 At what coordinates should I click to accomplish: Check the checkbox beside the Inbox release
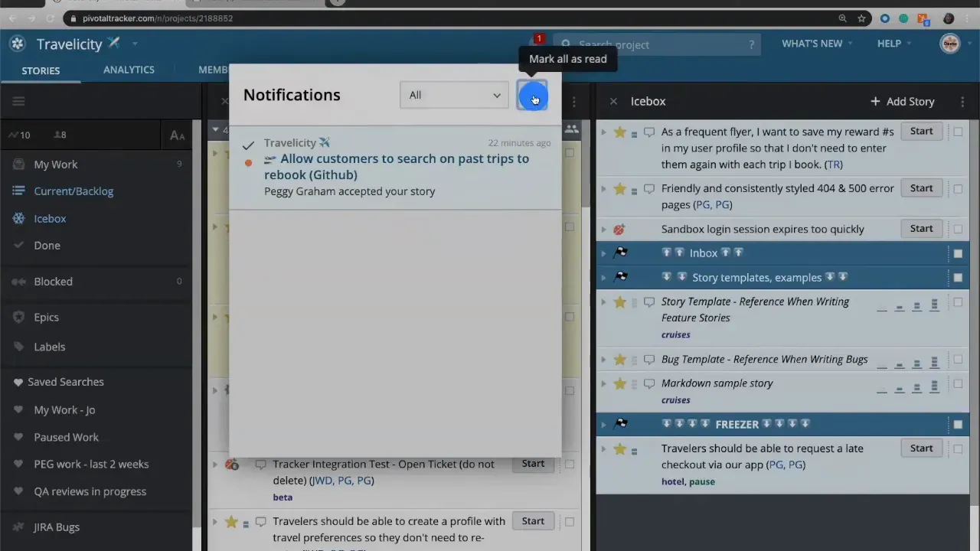pyautogui.click(x=958, y=253)
